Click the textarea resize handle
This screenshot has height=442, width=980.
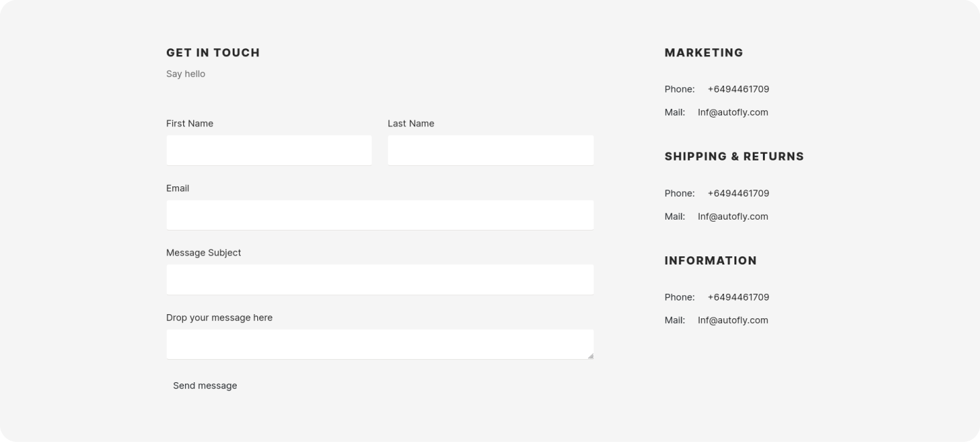click(590, 356)
